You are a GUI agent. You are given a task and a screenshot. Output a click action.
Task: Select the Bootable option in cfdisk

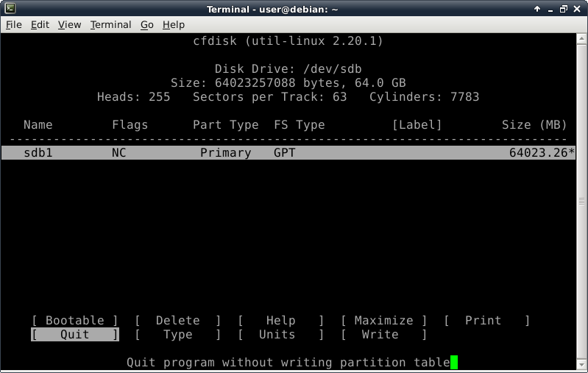(74, 321)
